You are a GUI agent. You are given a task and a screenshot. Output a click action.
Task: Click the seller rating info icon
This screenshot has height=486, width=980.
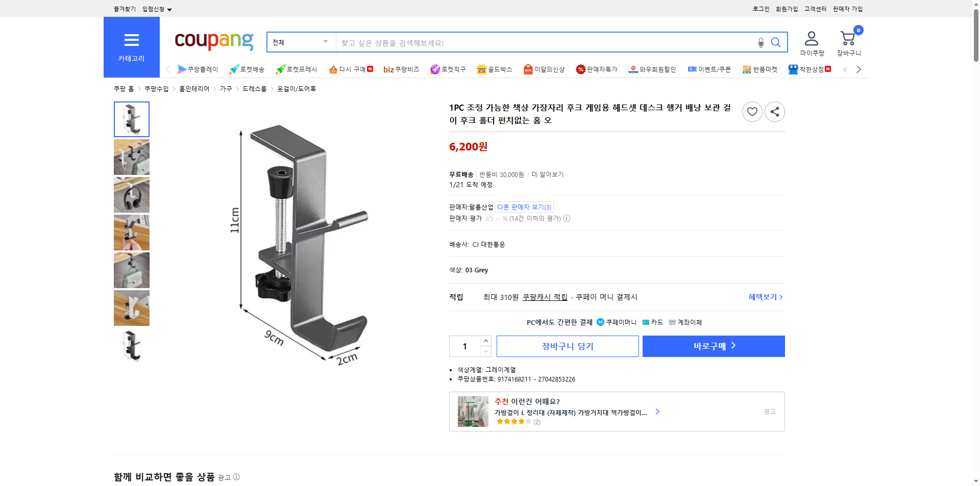tap(567, 218)
